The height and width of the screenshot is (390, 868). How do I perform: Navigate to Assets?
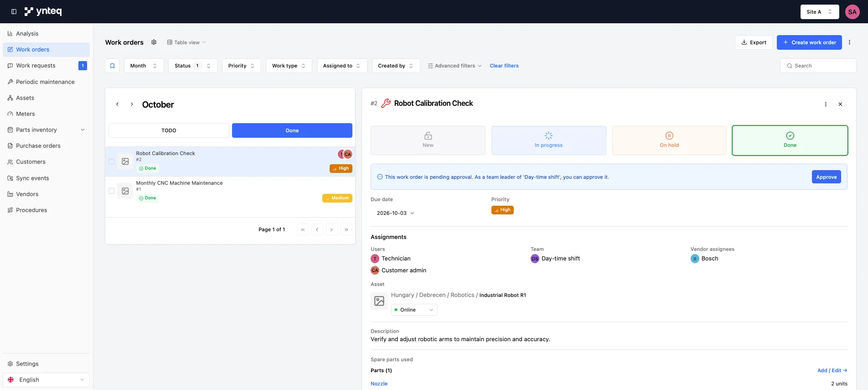(x=46, y=98)
